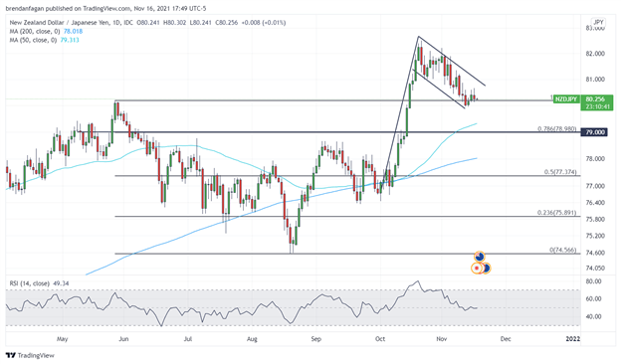Click the 60.00 level on RSI scale

click(593, 299)
